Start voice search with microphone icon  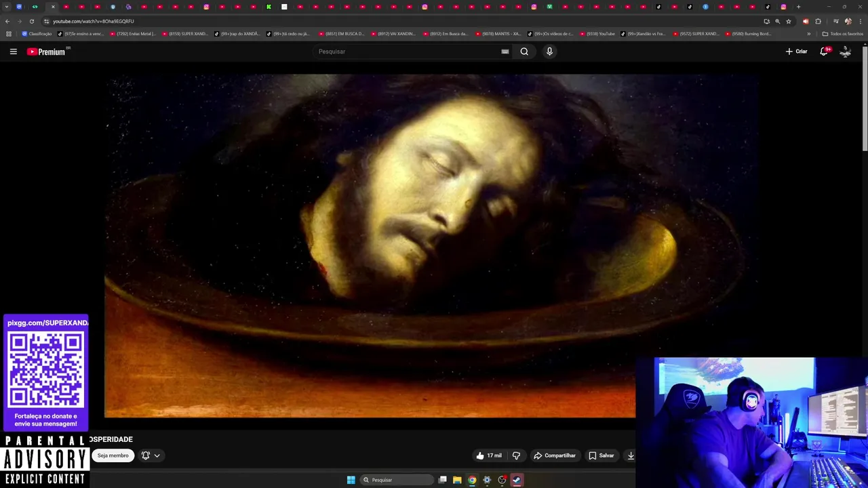[x=549, y=52]
